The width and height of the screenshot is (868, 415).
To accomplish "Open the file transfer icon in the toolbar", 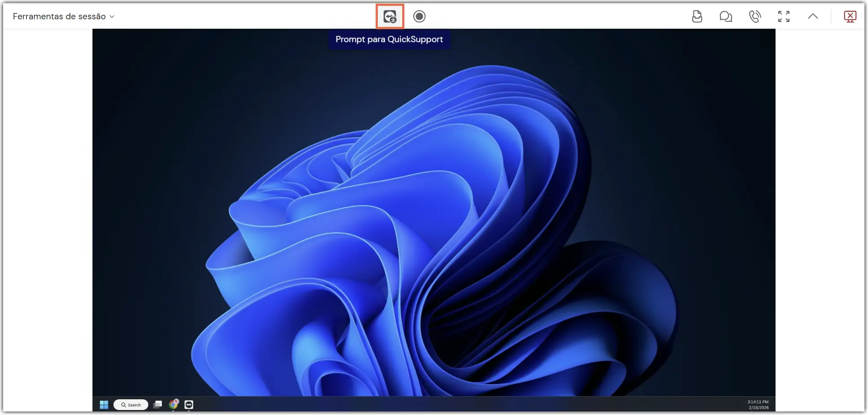I will tap(697, 17).
